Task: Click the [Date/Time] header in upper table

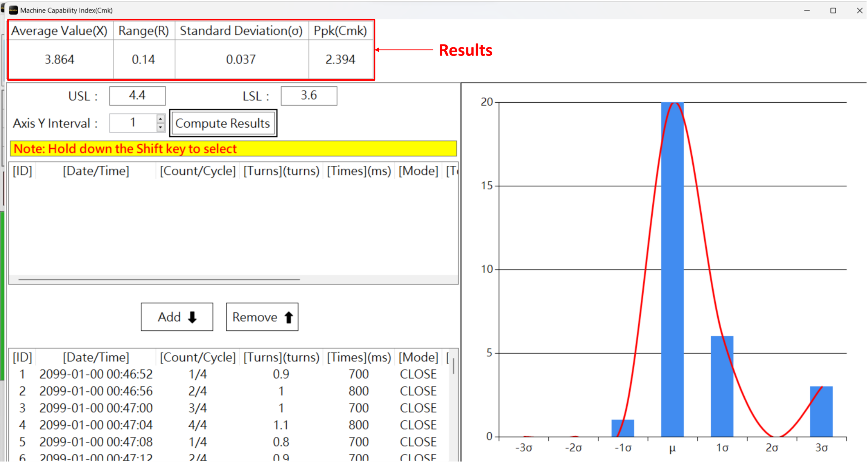Action: (96, 171)
